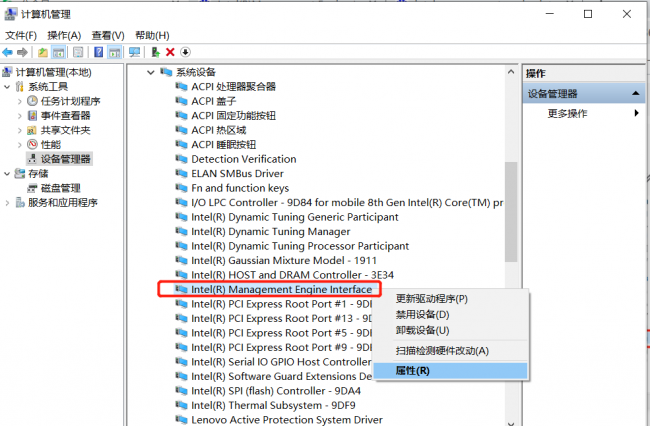Image resolution: width=650 pixels, height=426 pixels.
Task: Click the 磁盘管理 disk icon
Action: pyautogui.click(x=32, y=188)
